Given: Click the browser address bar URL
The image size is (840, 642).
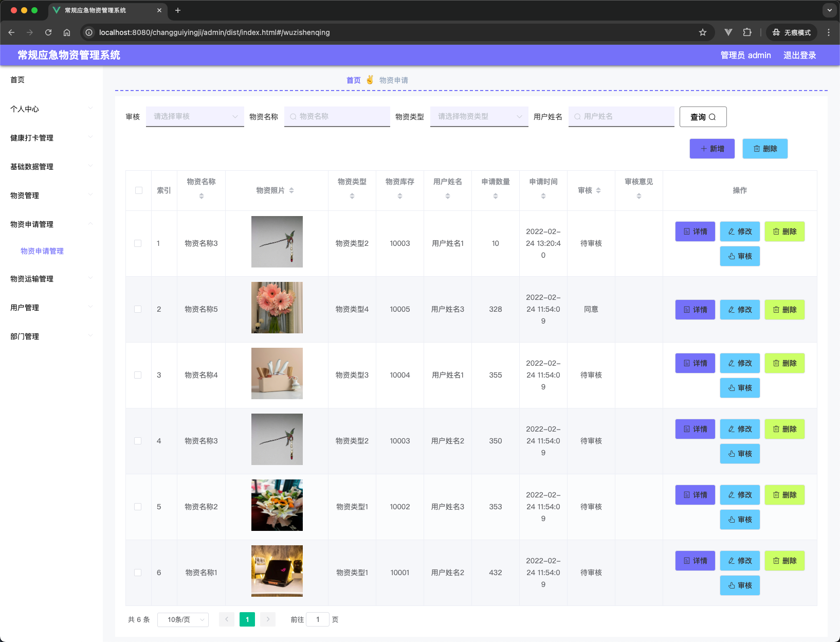Looking at the screenshot, I should (x=214, y=32).
